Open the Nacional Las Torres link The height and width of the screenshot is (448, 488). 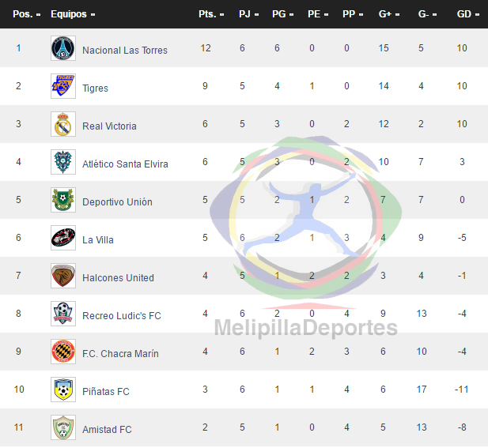click(x=125, y=51)
